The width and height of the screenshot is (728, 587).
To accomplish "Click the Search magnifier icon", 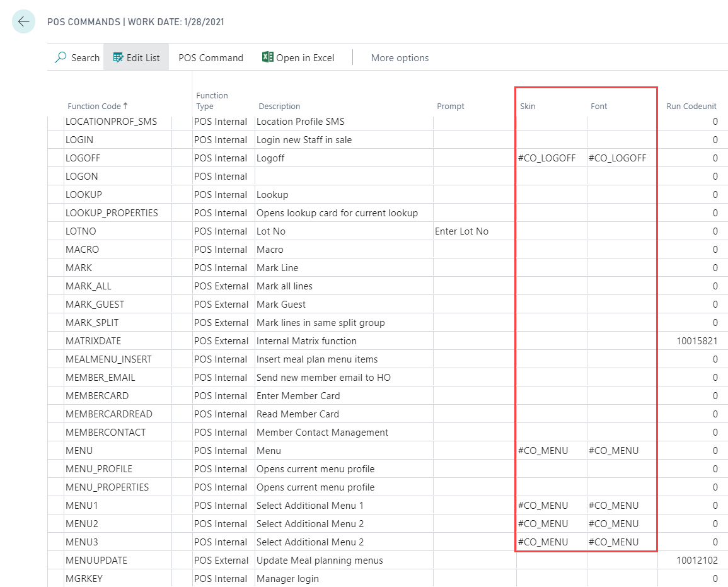I will pyautogui.click(x=61, y=57).
